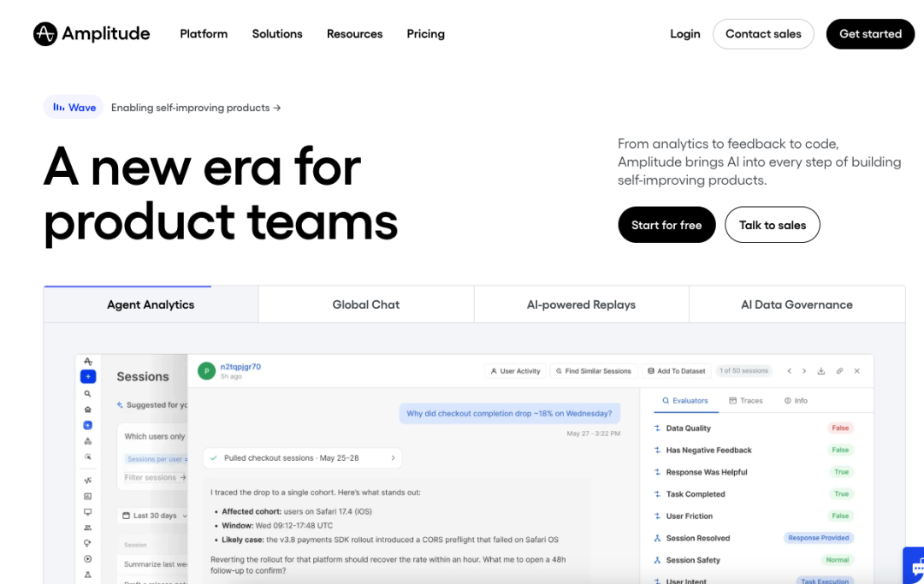Click the 1 of 50 sessions counter
This screenshot has width=924, height=584.
(743, 371)
